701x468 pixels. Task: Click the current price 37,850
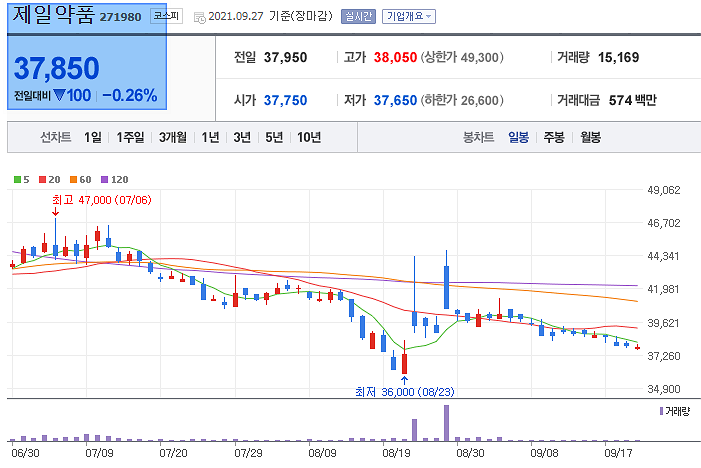[x=57, y=68]
